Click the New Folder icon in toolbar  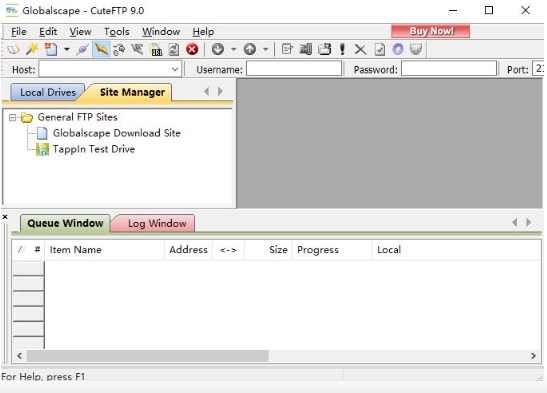click(324, 49)
